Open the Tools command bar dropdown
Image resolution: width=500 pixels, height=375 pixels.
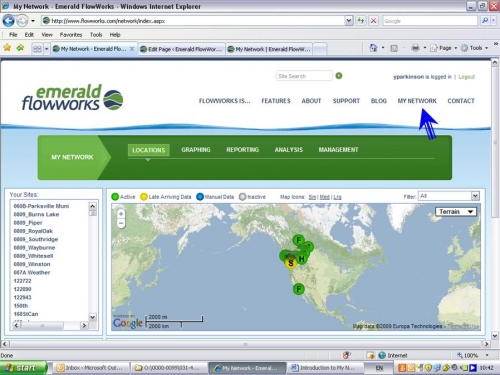tap(474, 48)
